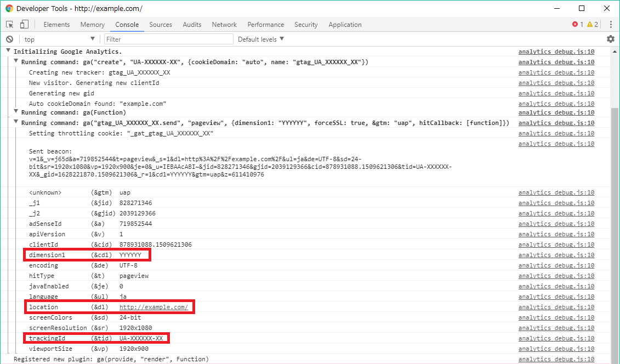Click the screenResolution 1920x1080 row
This screenshot has height=364, width=620.
[x=90, y=328]
